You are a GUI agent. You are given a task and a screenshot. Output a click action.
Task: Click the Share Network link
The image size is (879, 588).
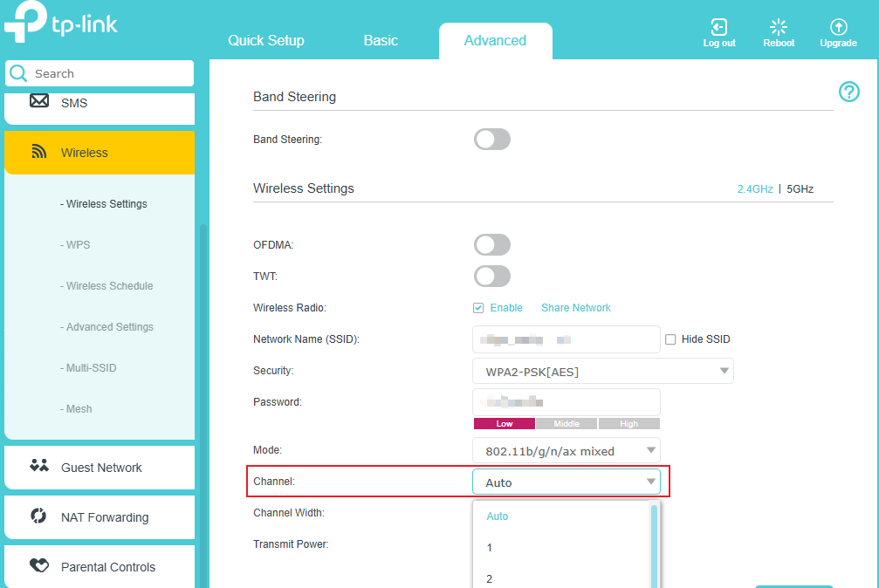[x=575, y=307]
